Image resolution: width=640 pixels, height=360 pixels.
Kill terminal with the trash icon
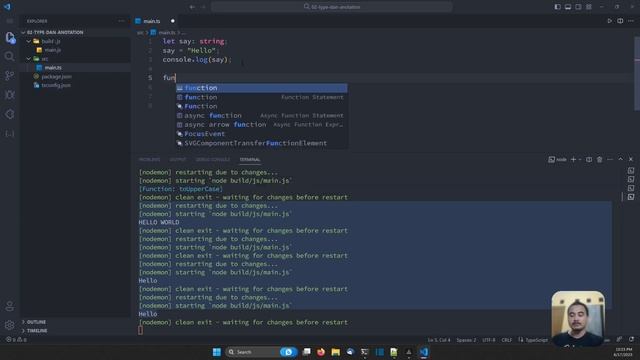tap(599, 160)
